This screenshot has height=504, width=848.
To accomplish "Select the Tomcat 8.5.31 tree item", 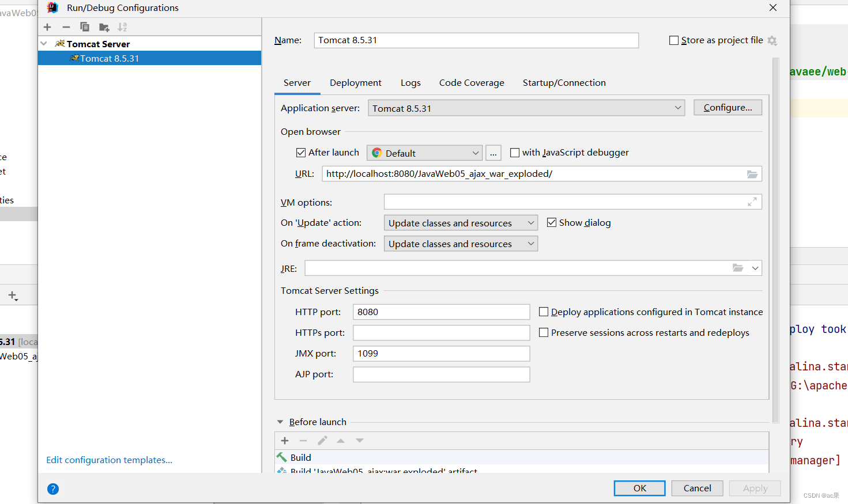I will coord(149,58).
